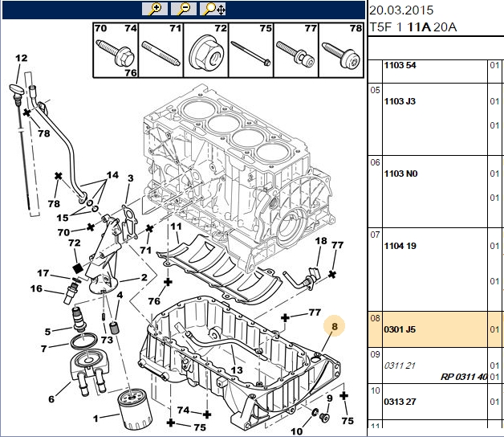The image size is (504, 437).
Task: Click callout number 15 by the O-rings
Action: point(63,218)
